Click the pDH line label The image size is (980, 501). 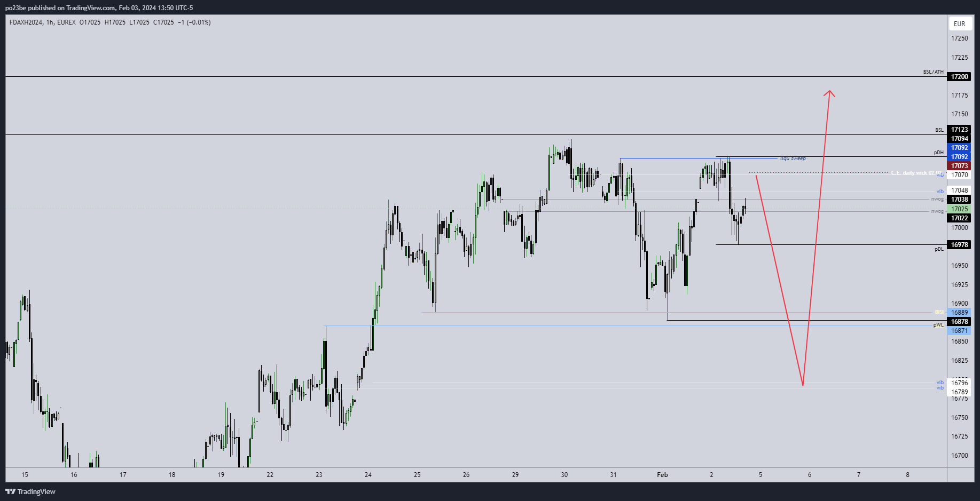(x=938, y=153)
